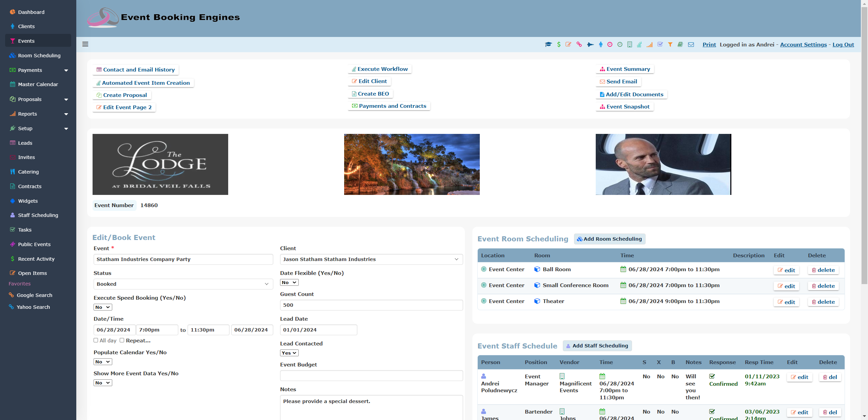
Task: Select the graduation cap icon
Action: [548, 44]
